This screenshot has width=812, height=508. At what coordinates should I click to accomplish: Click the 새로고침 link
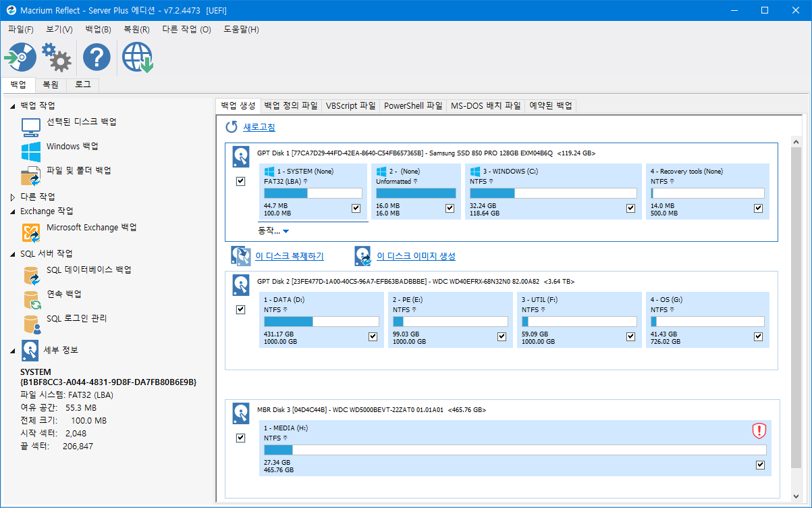click(x=259, y=127)
